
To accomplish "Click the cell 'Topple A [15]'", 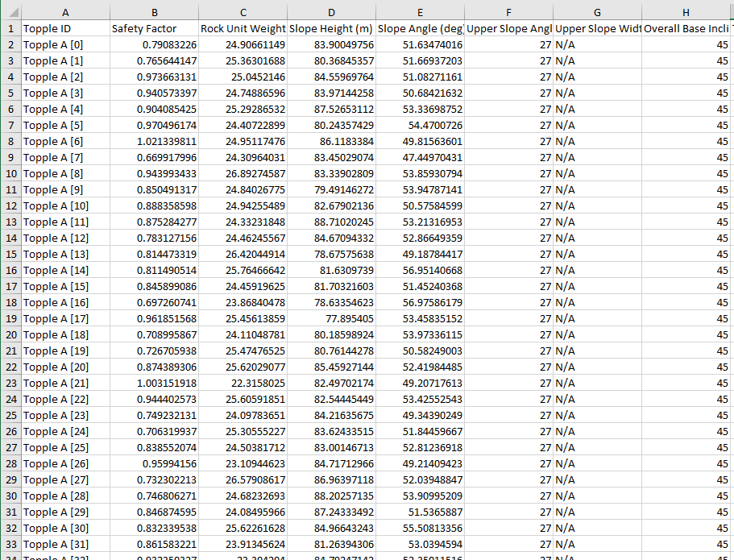I will pyautogui.click(x=65, y=286).
